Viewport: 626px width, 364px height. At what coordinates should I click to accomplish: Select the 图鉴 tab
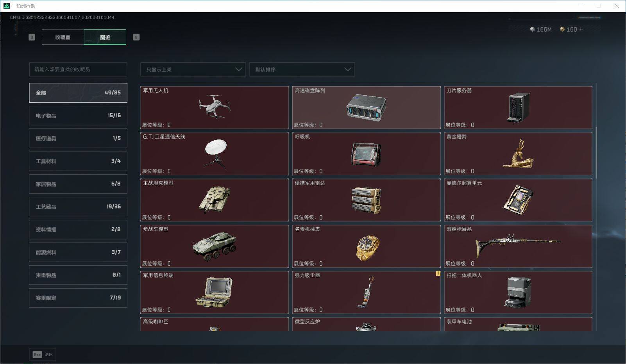pyautogui.click(x=105, y=37)
